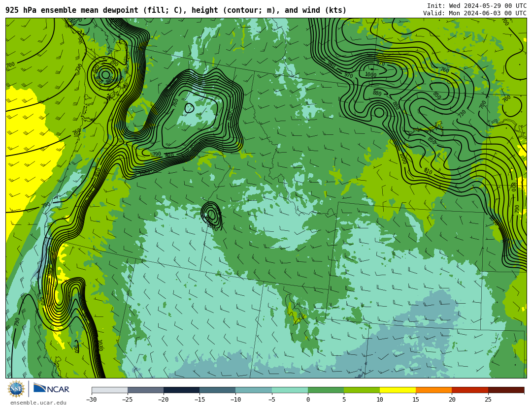Click the 15 colorbar tick label
Screen dimensions: 532x409
pos(416,400)
